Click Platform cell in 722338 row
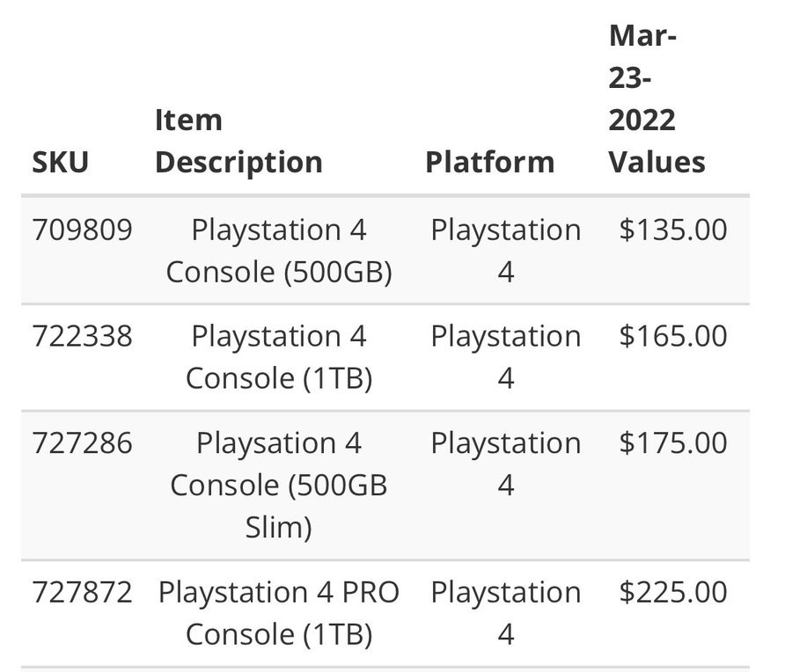Screen dimensions: 792x672 [506, 357]
